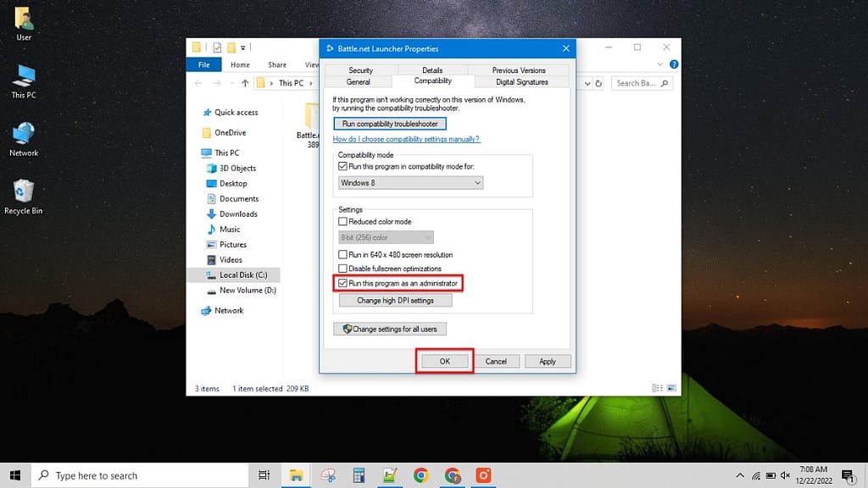Switch Explorer to details view icon

657,388
